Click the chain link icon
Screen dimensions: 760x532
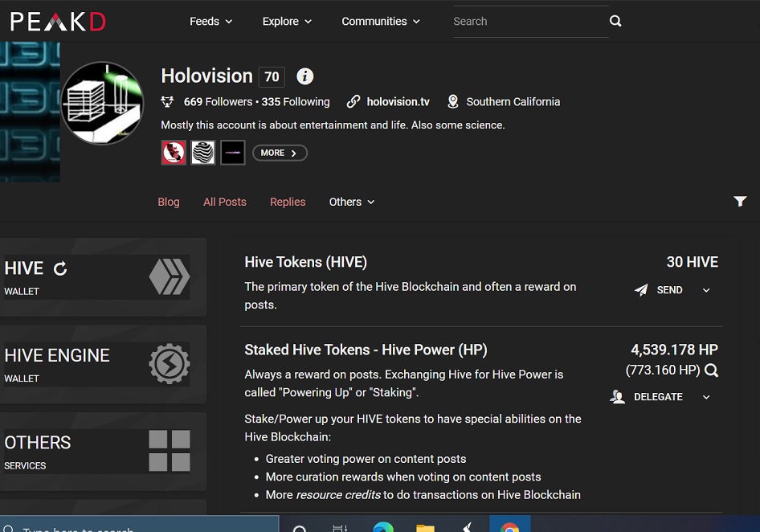(x=353, y=102)
